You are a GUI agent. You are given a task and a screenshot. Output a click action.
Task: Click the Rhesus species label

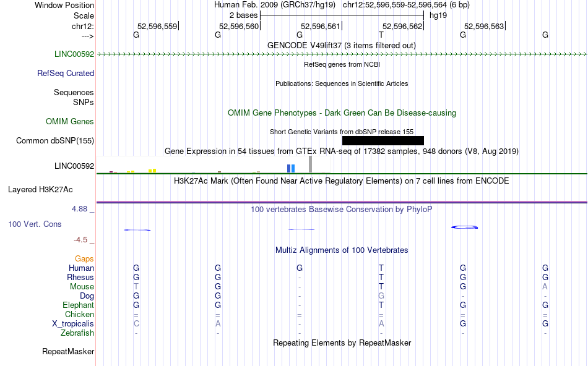point(80,277)
